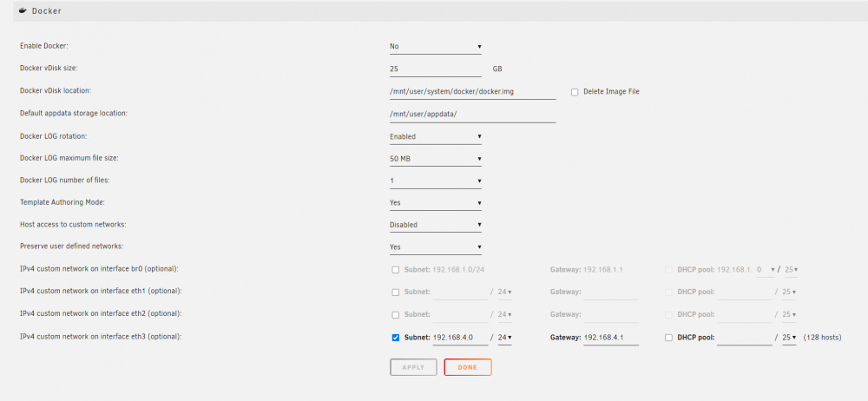Image resolution: width=868 pixels, height=401 pixels.
Task: Edit the eth3 subnet address 192.168.4.0
Action: [x=460, y=338]
